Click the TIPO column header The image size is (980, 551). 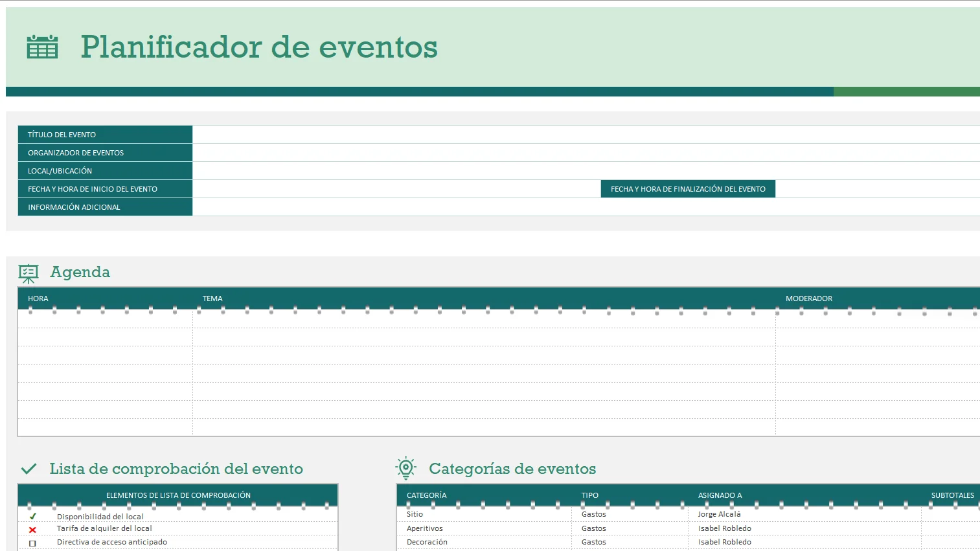click(590, 495)
